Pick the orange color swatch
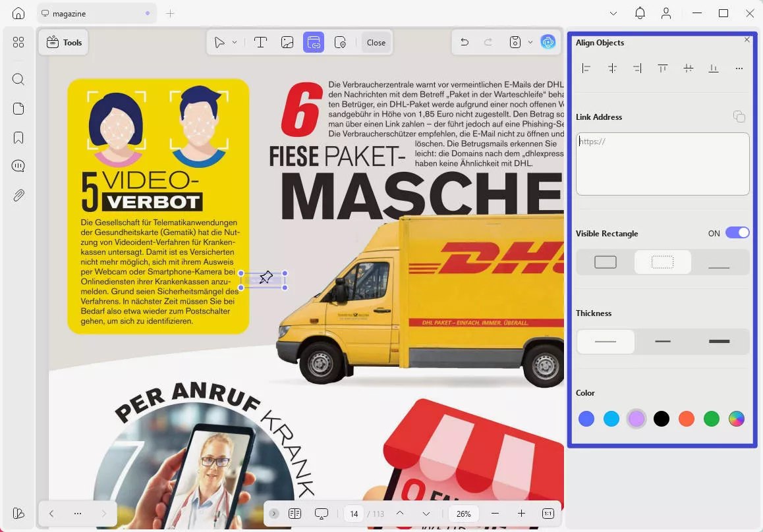This screenshot has height=532, width=763. (x=687, y=419)
